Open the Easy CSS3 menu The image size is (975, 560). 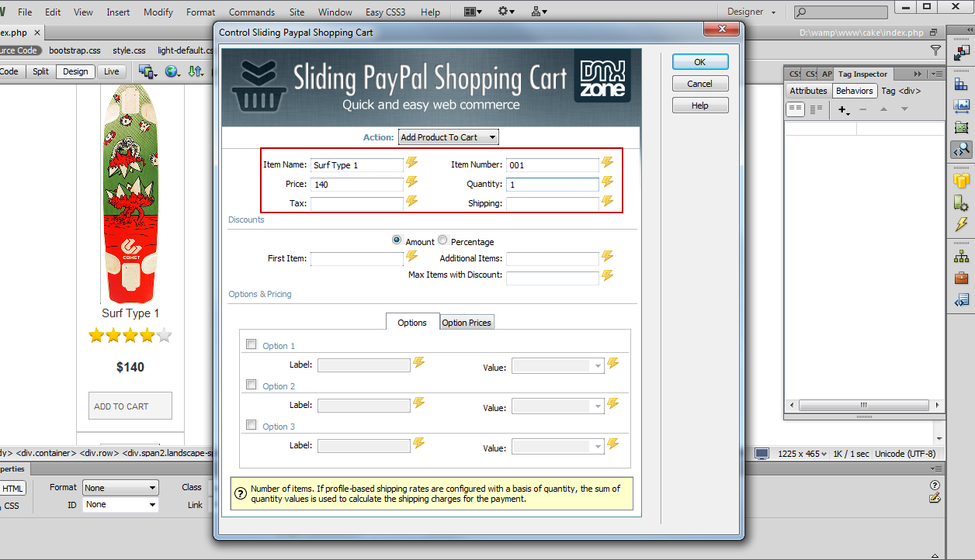386,12
